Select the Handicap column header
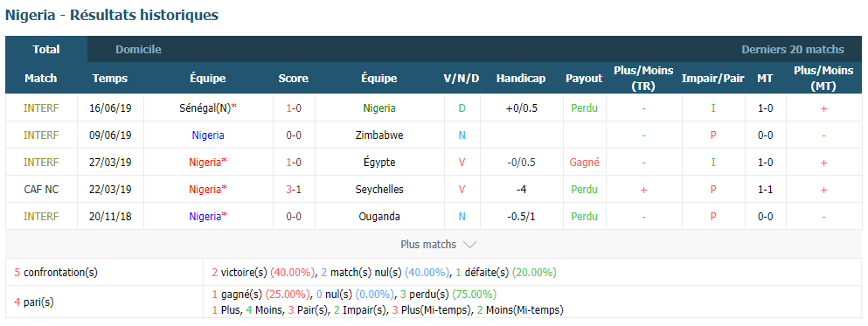Viewport: 868px width, 326px height. click(x=520, y=79)
